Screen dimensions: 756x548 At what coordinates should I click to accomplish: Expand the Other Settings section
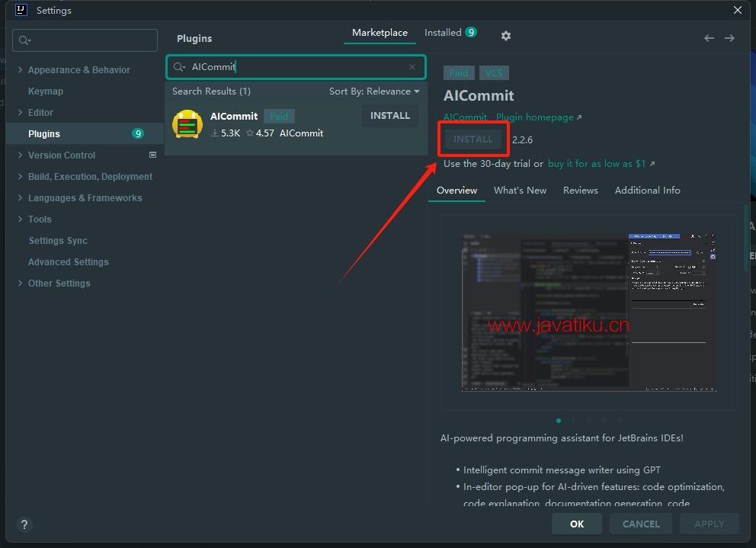(20, 284)
